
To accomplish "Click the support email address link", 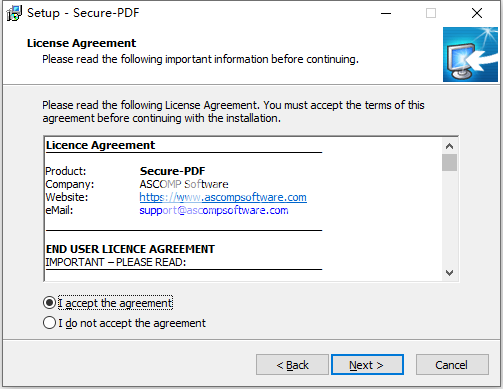I will coord(214,210).
